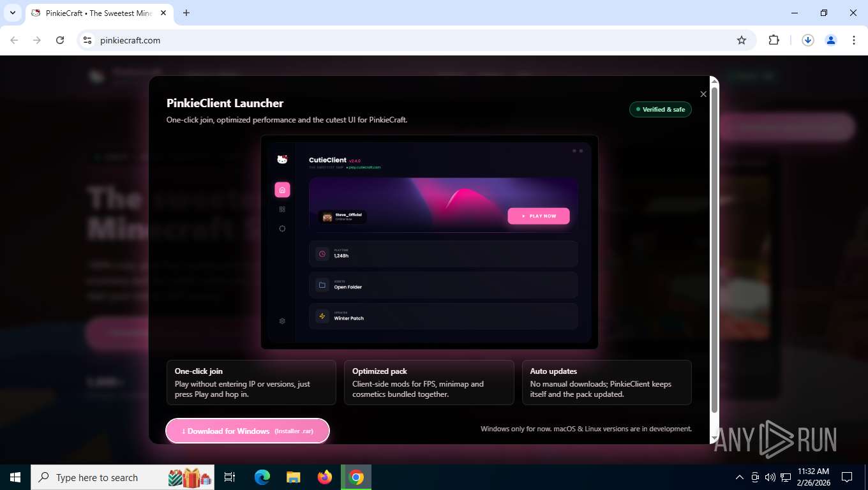This screenshot has width=868, height=490.
Task: Click the Winter Patch updates row
Action: point(444,316)
